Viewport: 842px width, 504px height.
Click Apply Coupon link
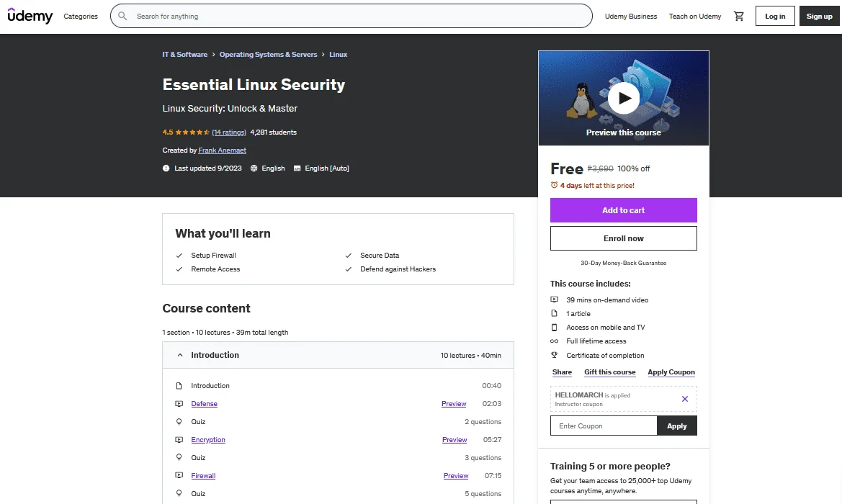[x=671, y=372]
